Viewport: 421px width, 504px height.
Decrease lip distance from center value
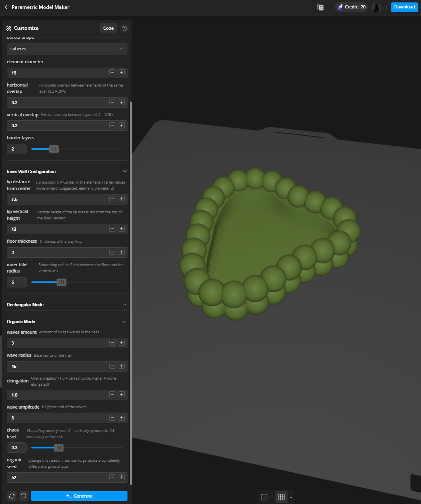pyautogui.click(x=113, y=199)
